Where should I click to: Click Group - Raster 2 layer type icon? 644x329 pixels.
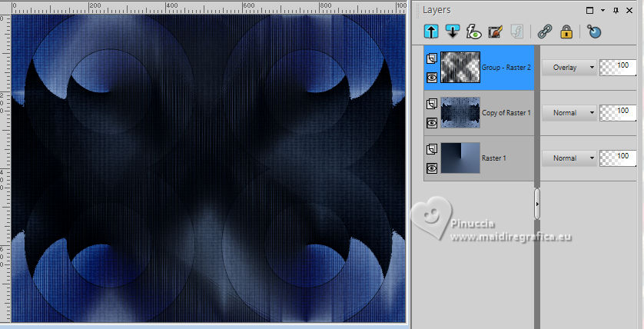(431, 58)
